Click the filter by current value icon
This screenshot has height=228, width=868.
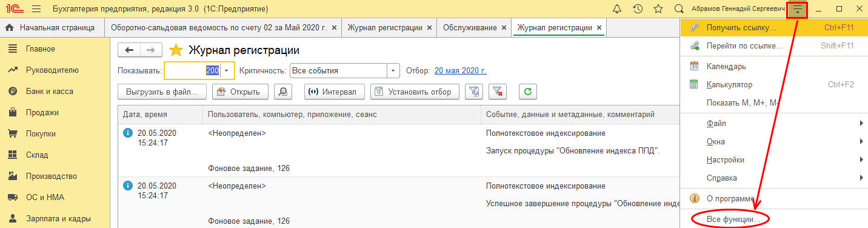(x=474, y=92)
